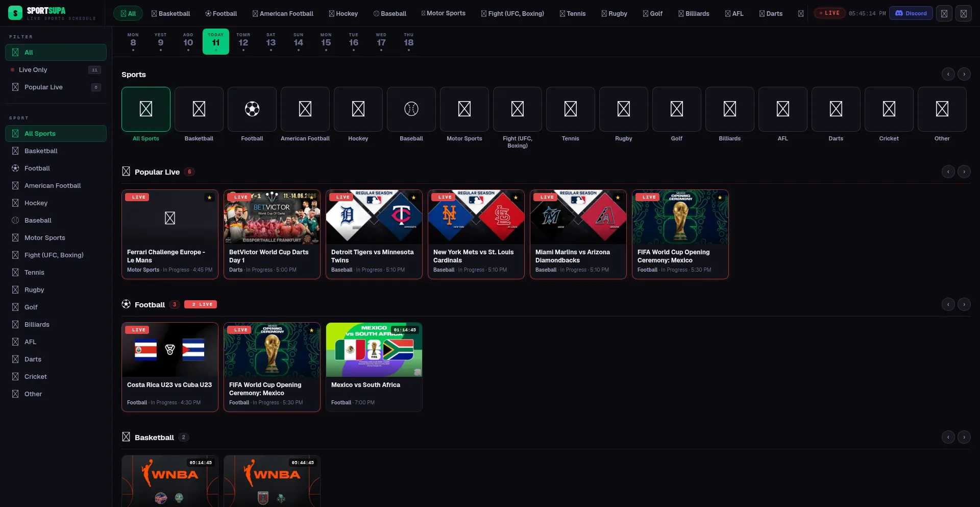
Task: Choose the Basketball tile in Sports row
Action: [199, 109]
